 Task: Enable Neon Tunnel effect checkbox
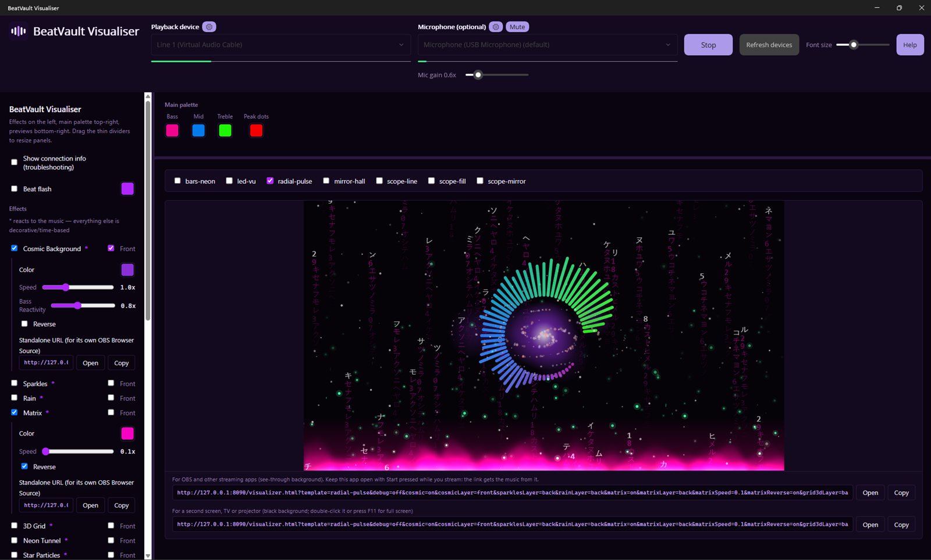click(15, 540)
